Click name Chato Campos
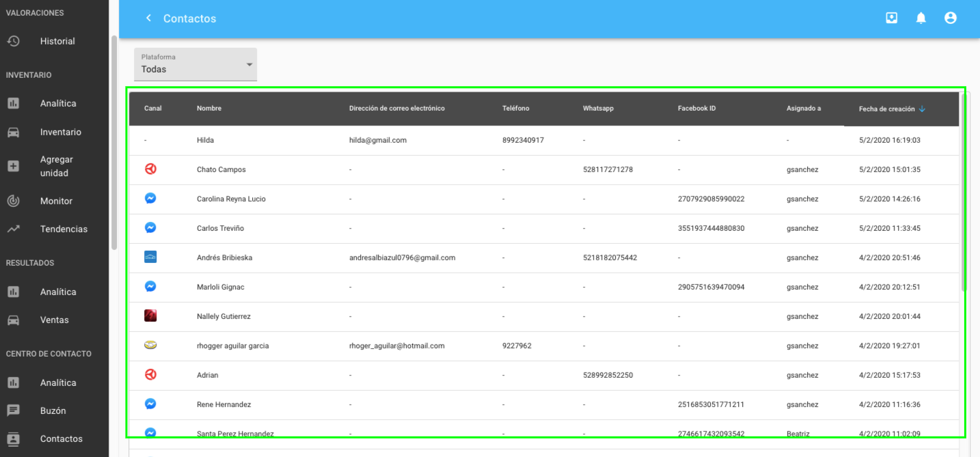Screen dimensions: 980x457 [221, 169]
